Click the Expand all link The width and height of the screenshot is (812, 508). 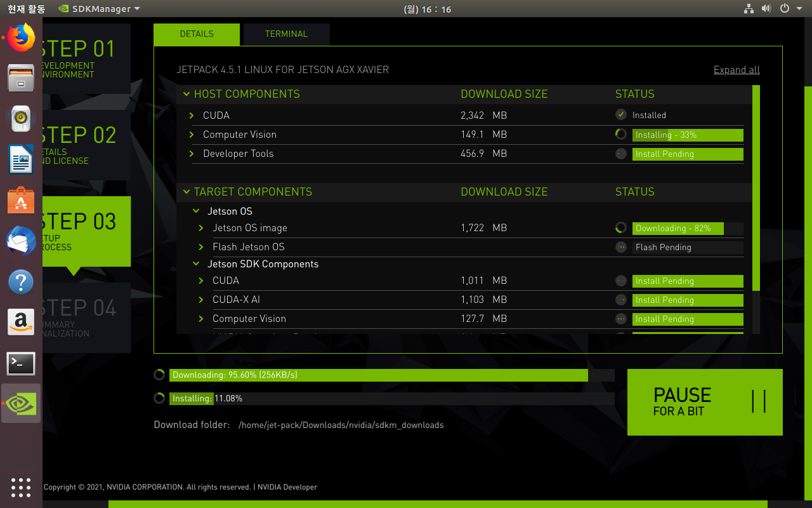click(737, 70)
